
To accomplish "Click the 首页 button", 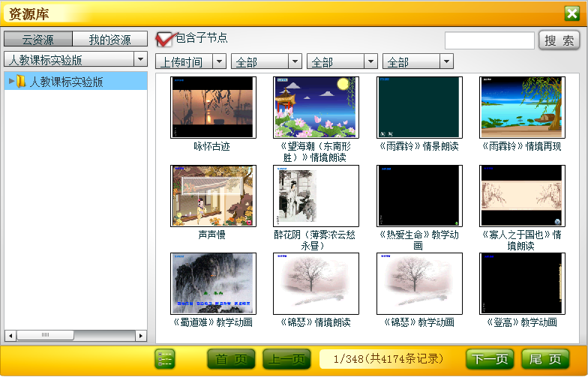I will tap(231, 359).
